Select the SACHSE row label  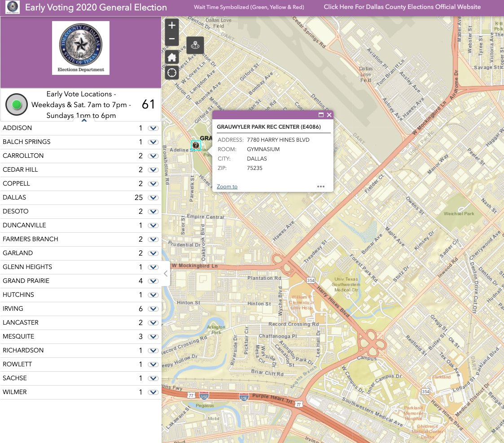(15, 378)
